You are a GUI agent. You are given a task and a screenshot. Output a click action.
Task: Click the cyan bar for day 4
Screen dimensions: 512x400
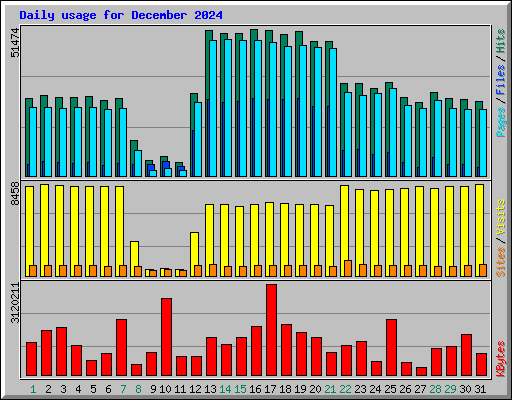click(x=78, y=142)
